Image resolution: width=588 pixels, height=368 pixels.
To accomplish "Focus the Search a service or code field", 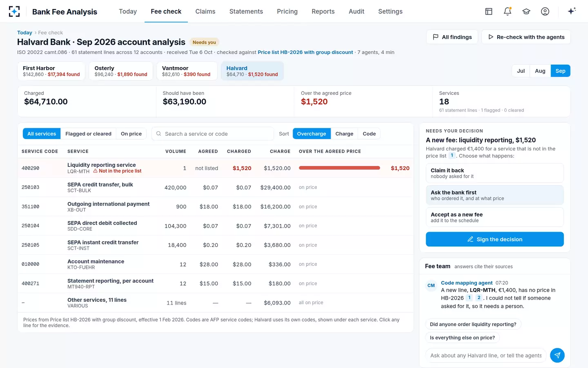I will coord(213,134).
